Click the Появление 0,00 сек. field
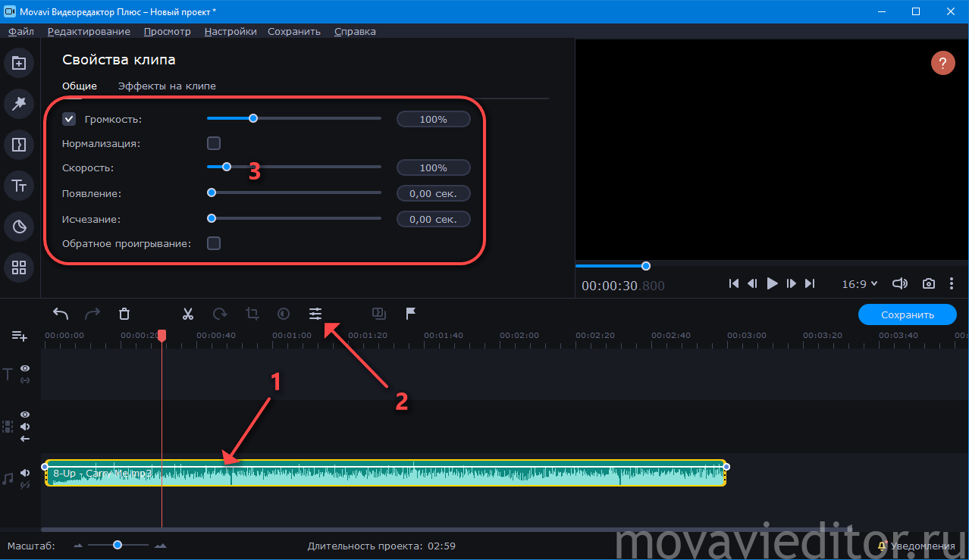The image size is (969, 560). pos(434,193)
